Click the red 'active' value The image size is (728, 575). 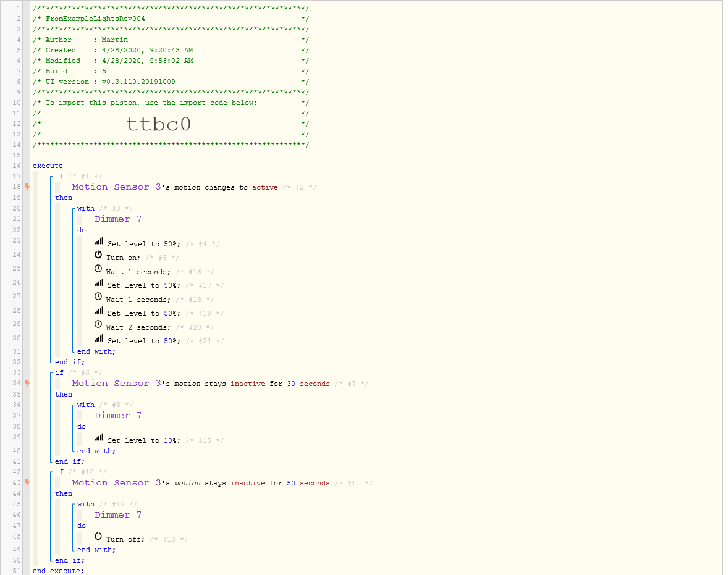click(265, 188)
